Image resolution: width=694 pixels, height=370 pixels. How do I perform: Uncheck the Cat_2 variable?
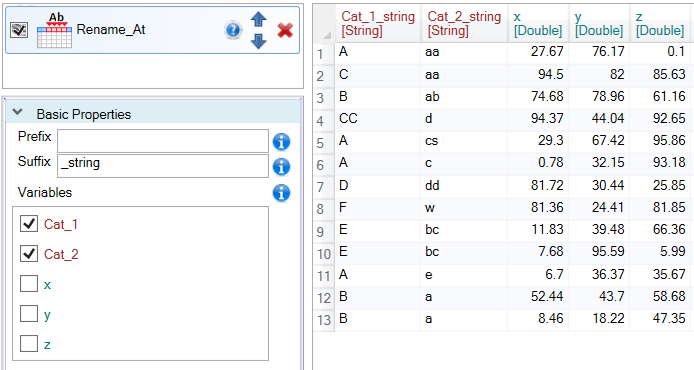(29, 254)
